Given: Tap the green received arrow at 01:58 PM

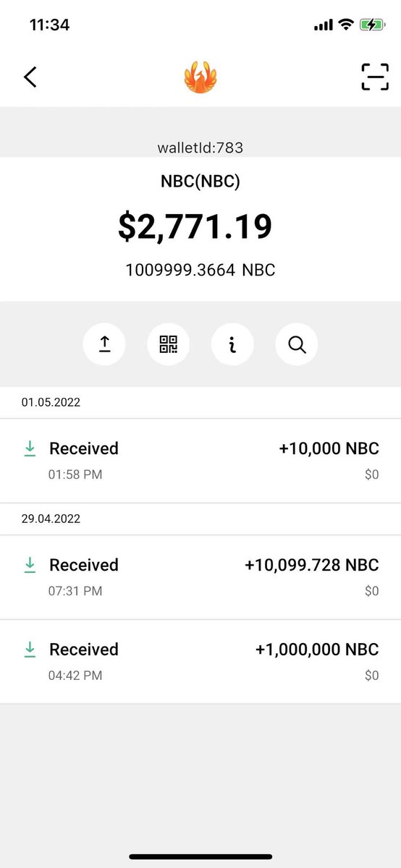Looking at the screenshot, I should coord(30,448).
